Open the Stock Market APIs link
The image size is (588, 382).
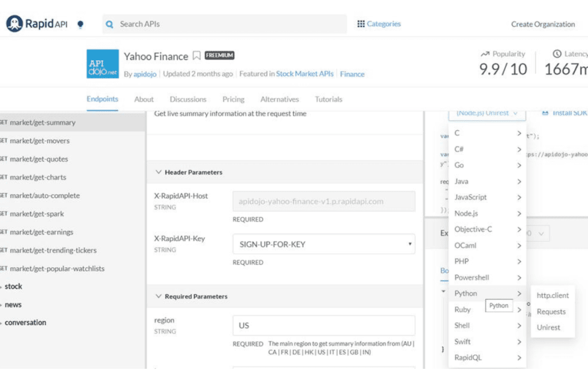click(304, 74)
